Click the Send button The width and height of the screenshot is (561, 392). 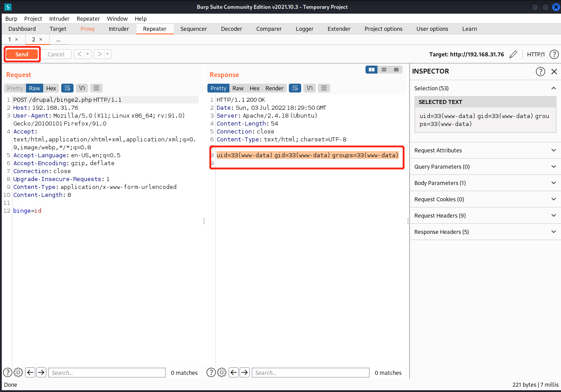point(22,54)
